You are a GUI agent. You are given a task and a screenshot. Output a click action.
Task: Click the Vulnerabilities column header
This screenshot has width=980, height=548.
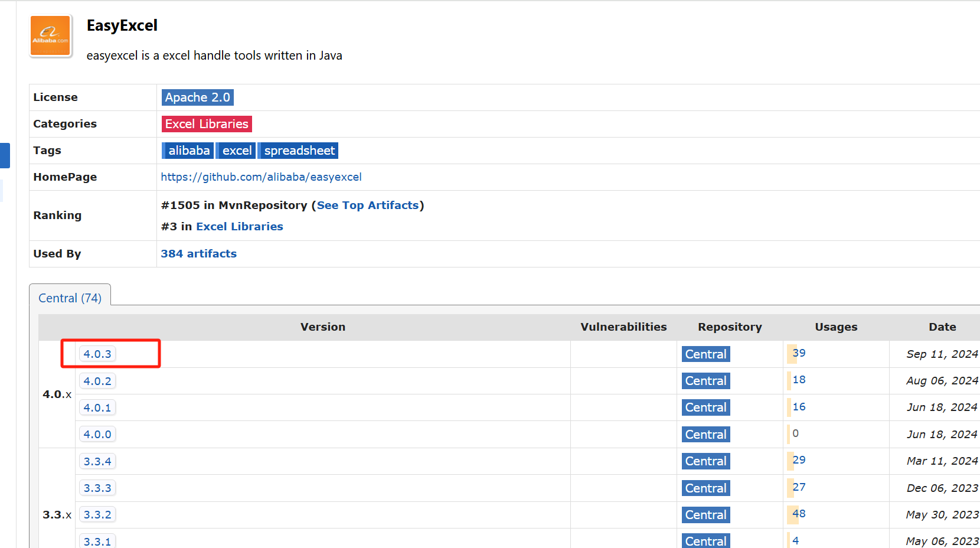click(x=623, y=327)
